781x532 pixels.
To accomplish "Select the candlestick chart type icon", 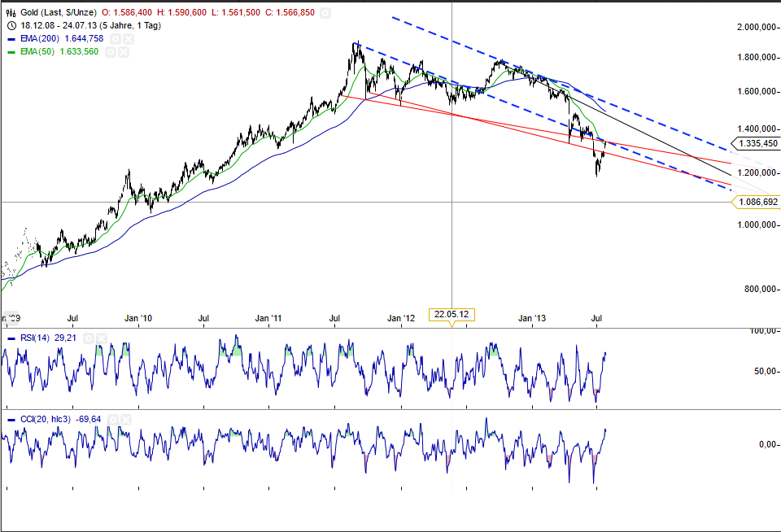I will point(11,12).
